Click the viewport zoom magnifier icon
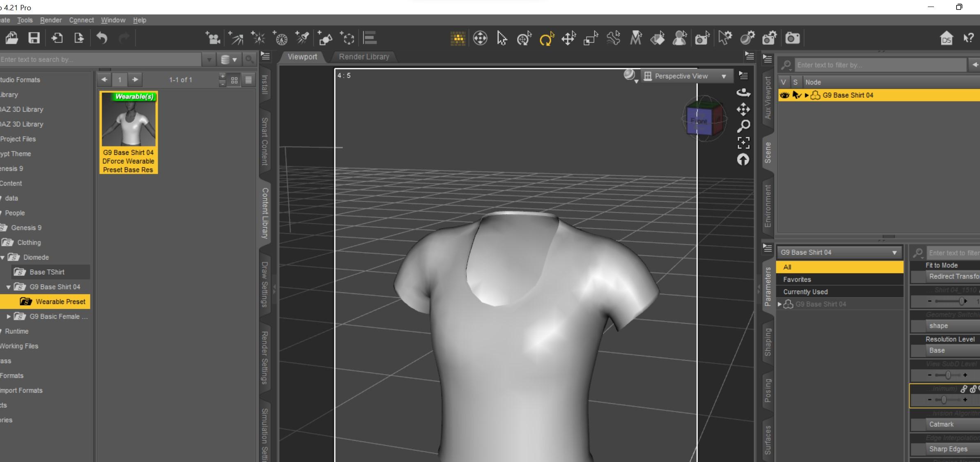Viewport: 980px width, 462px height. [743, 126]
